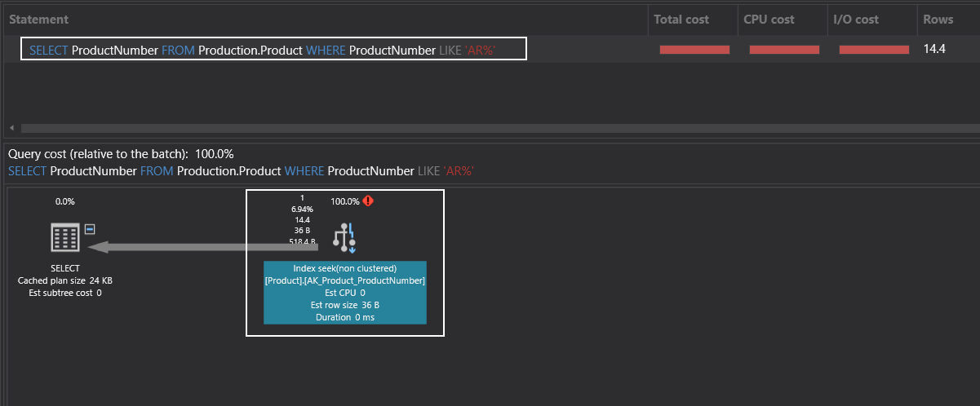980x406 pixels.
Task: Click the 14.4 rows value
Action: [934, 50]
